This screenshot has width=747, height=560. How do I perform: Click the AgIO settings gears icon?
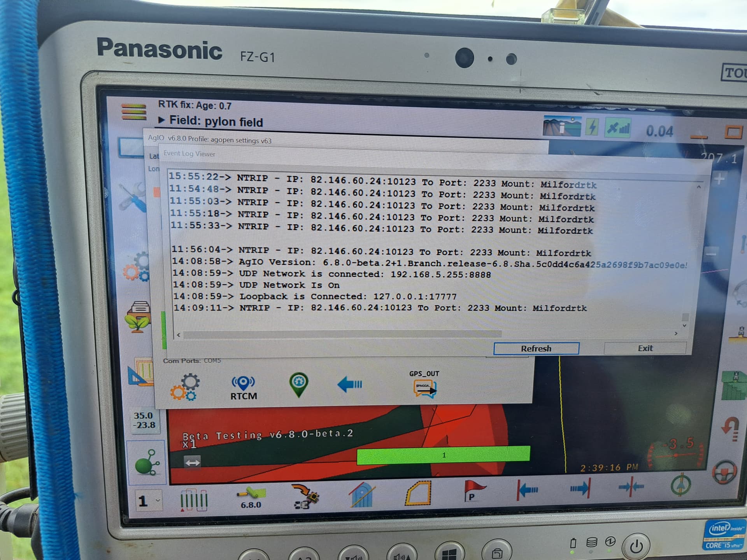pos(185,387)
